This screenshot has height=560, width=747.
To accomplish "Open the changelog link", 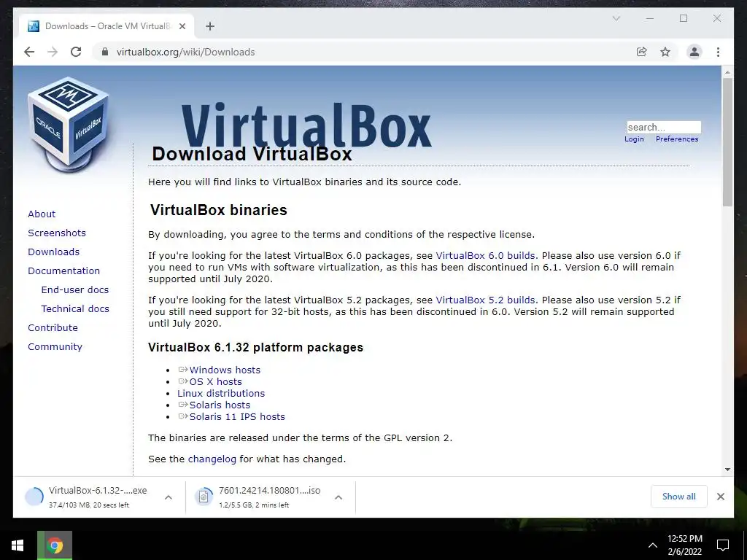I will [212, 459].
